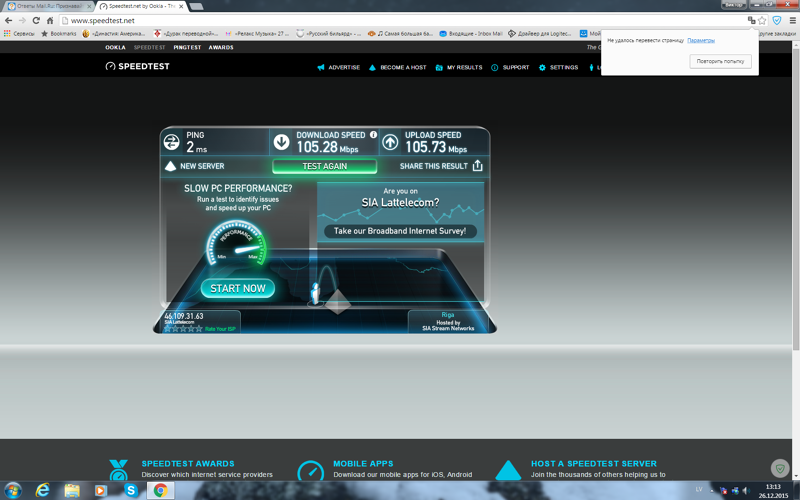Image resolution: width=800 pixels, height=500 pixels.
Task: Open the Chrome hamburger menu
Action: tap(792, 20)
